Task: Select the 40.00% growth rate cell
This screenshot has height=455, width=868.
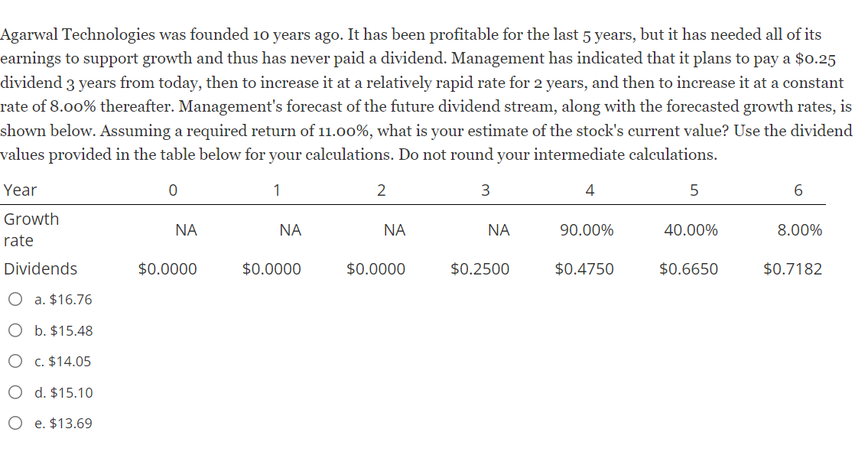Action: click(x=694, y=229)
